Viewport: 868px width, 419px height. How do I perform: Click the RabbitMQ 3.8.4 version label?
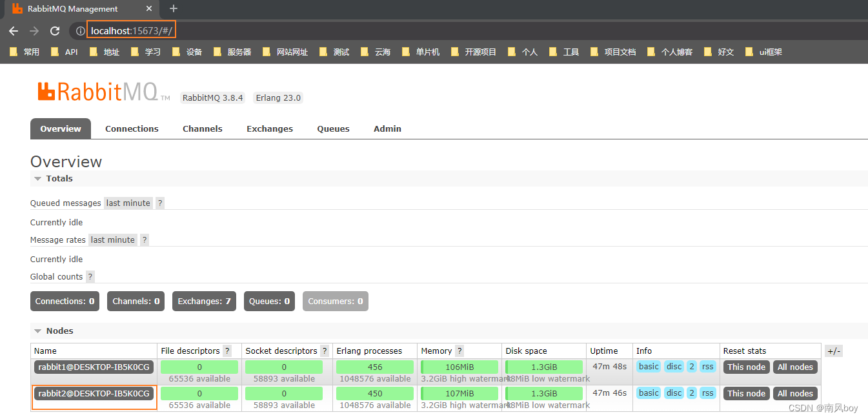pos(212,98)
